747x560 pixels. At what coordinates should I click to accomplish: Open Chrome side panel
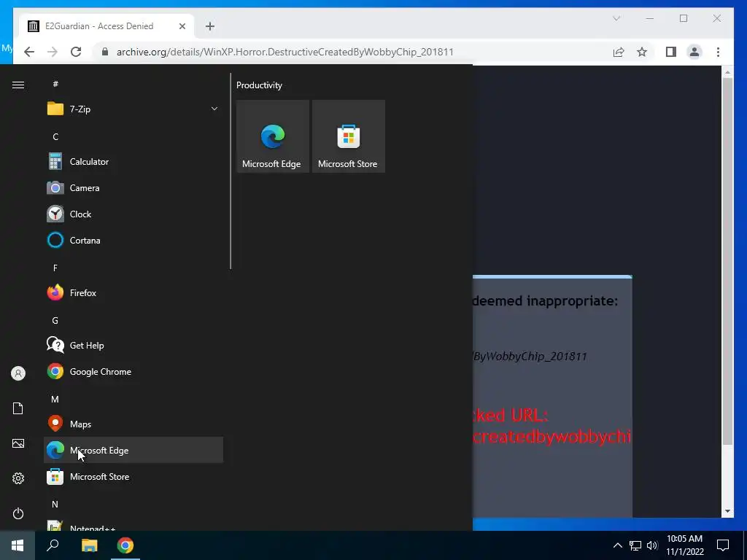point(671,52)
